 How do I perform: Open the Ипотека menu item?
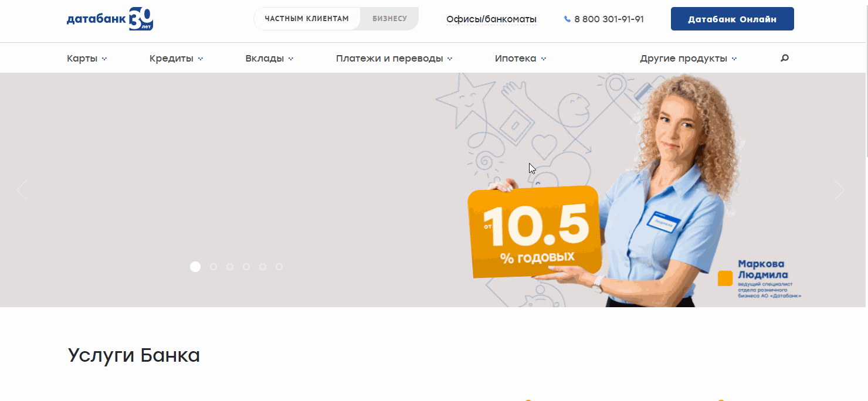pyautogui.click(x=520, y=57)
